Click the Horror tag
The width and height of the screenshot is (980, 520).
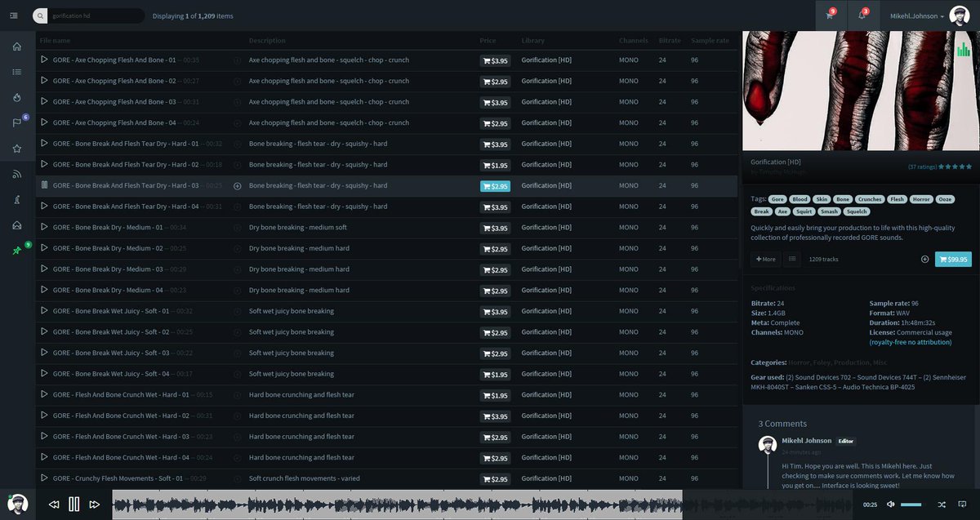pos(922,199)
